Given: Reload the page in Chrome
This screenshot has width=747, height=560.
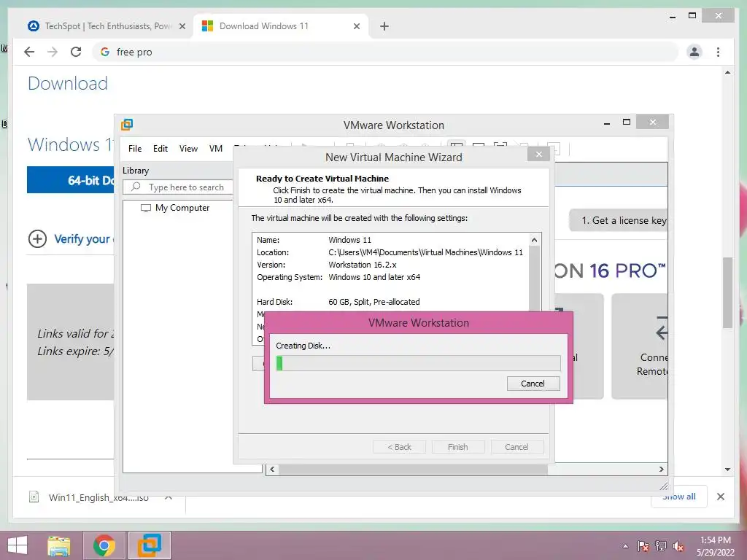Looking at the screenshot, I should (76, 52).
